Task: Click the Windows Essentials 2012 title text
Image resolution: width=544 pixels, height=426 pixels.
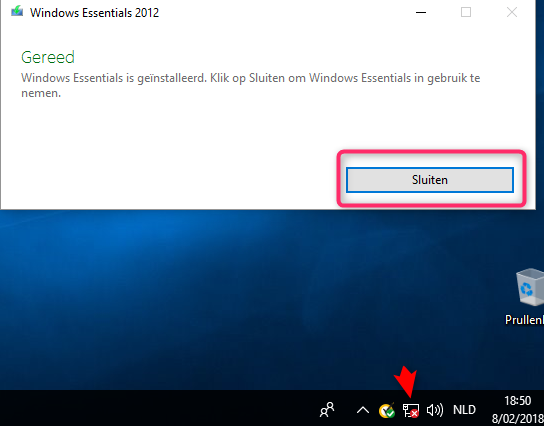Action: (94, 13)
